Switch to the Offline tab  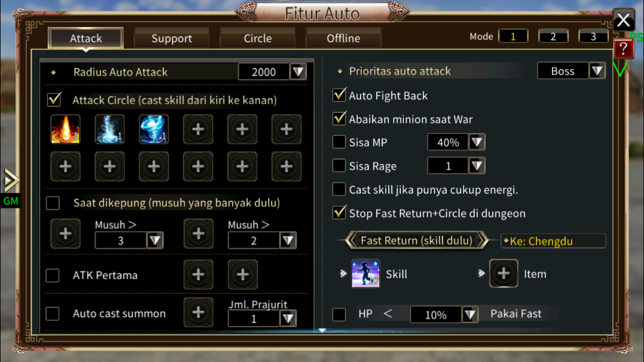click(344, 38)
